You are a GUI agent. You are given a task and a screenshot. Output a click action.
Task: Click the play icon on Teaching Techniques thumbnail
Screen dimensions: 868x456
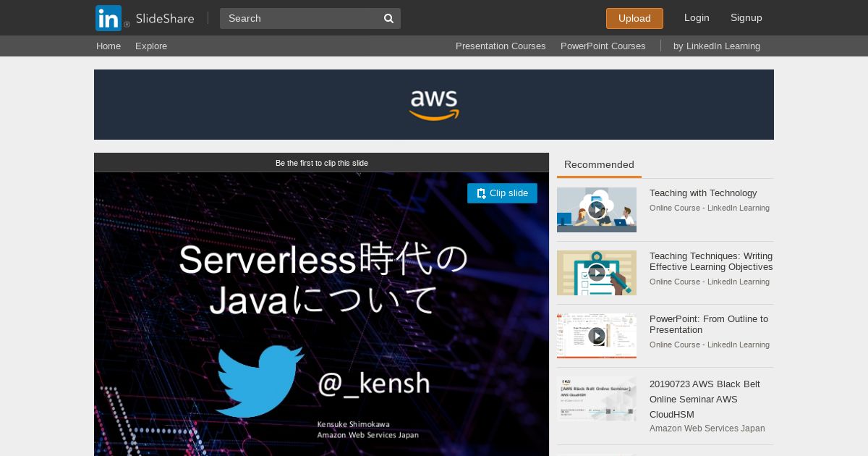tap(597, 273)
